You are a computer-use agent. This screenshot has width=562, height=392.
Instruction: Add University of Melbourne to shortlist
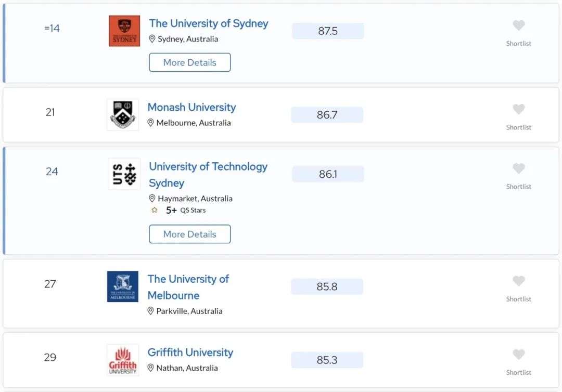coord(518,281)
